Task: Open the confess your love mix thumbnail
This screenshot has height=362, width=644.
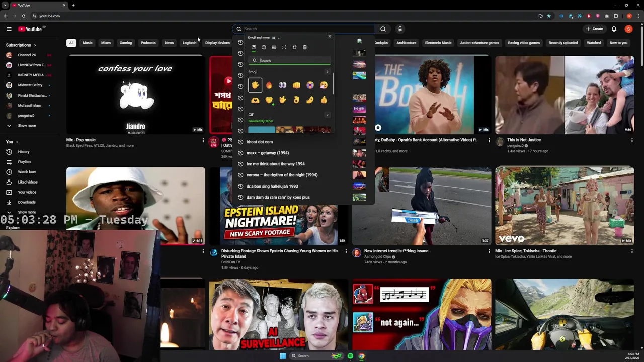Action: pos(136,95)
